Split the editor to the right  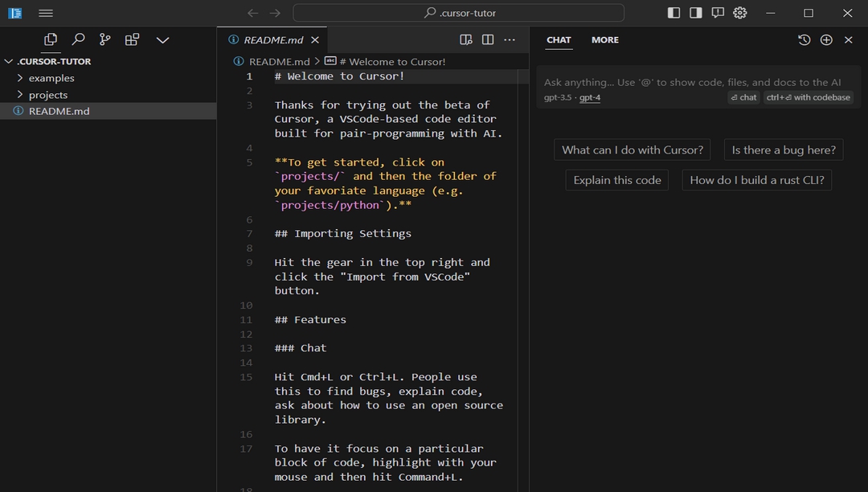point(488,39)
